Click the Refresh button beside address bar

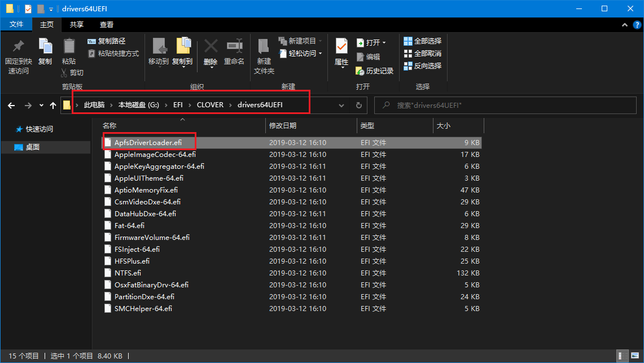tap(358, 106)
